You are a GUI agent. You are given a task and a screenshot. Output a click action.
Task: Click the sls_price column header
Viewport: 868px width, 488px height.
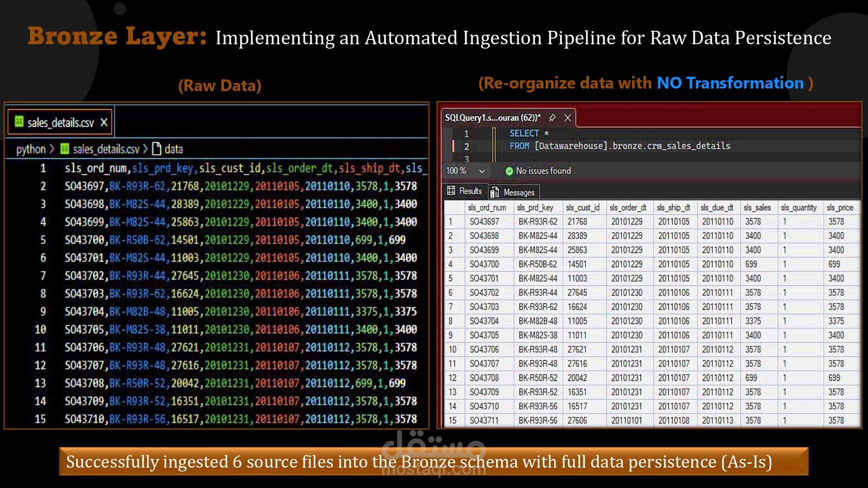[840, 208]
